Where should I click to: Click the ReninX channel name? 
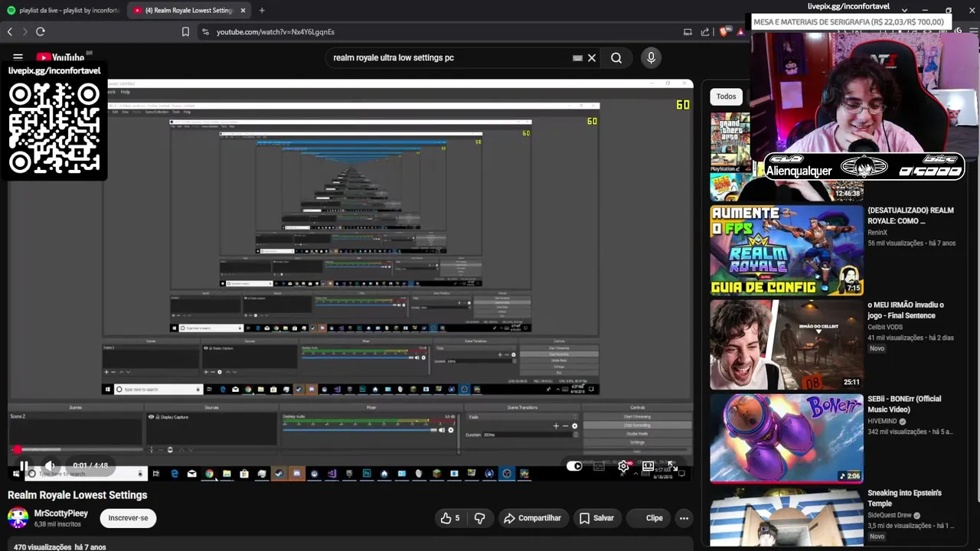877,233
